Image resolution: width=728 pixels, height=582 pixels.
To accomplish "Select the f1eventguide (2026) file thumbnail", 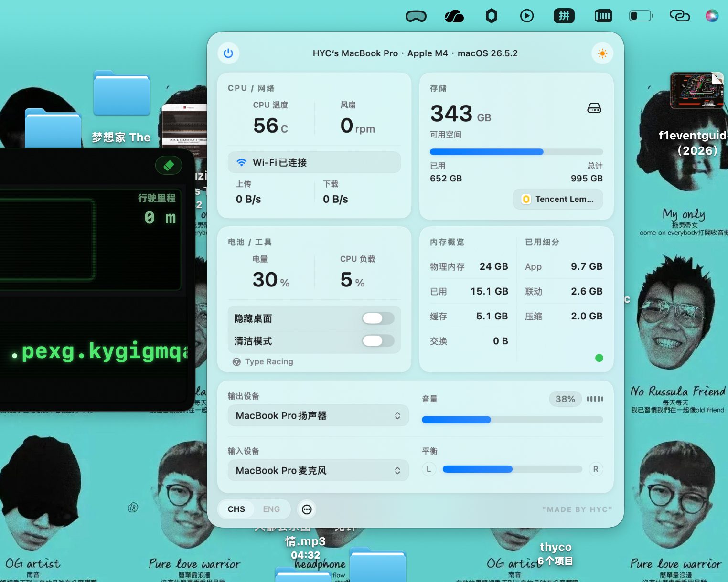I will [x=696, y=90].
